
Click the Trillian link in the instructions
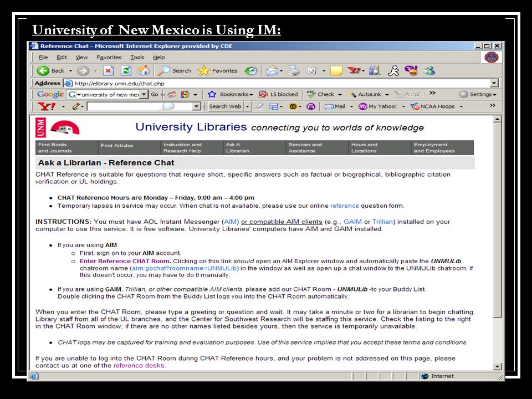[x=382, y=222]
